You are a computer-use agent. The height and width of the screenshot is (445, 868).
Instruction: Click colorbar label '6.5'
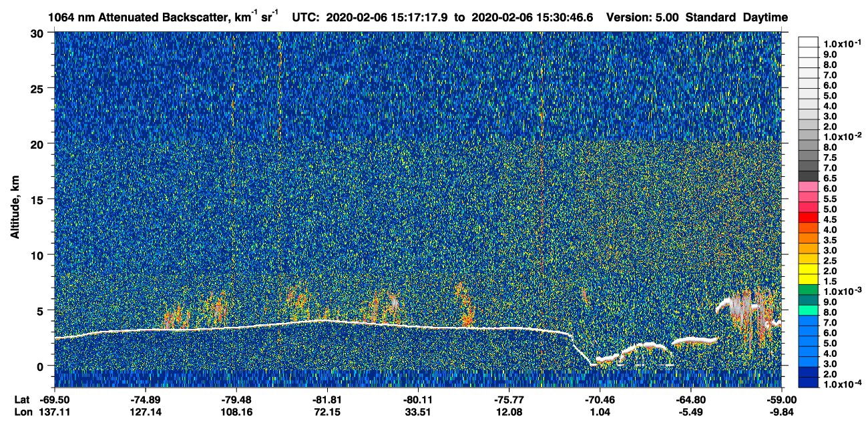(829, 179)
